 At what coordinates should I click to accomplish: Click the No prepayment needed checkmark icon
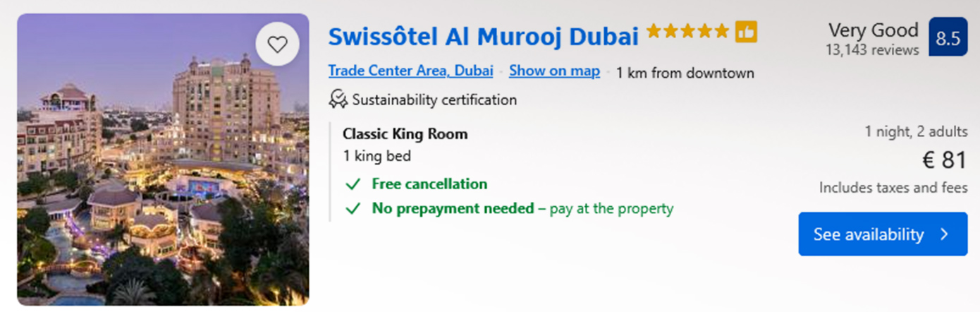(353, 209)
